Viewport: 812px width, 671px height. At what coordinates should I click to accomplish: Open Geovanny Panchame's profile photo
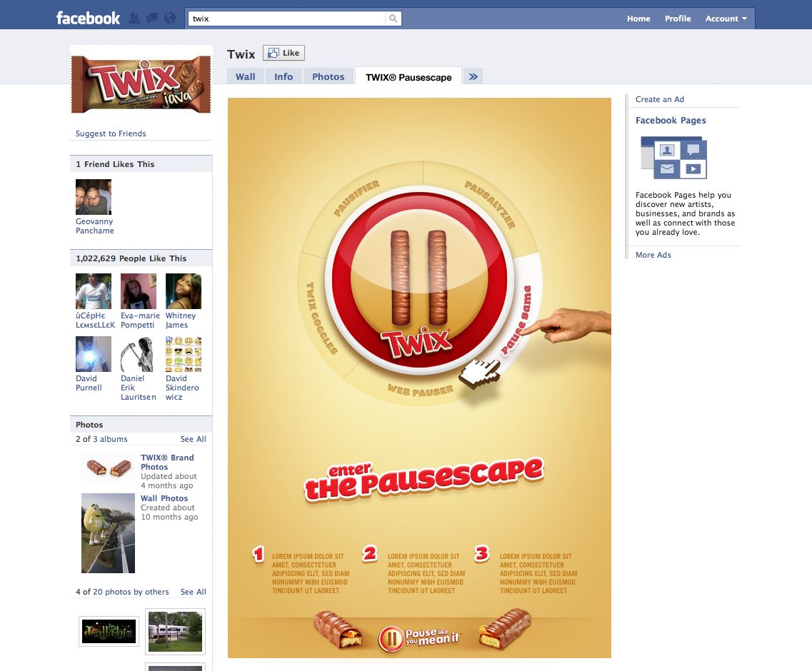tap(94, 197)
